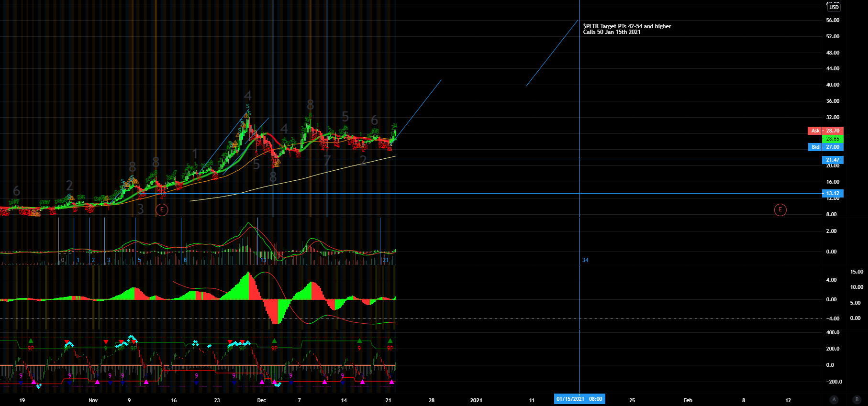The width and height of the screenshot is (868, 406).
Task: Click the Nov label on time axis
Action: [x=93, y=400]
